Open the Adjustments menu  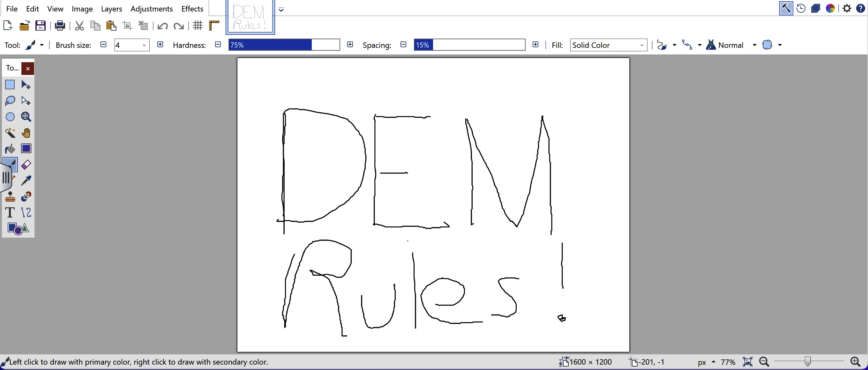151,9
